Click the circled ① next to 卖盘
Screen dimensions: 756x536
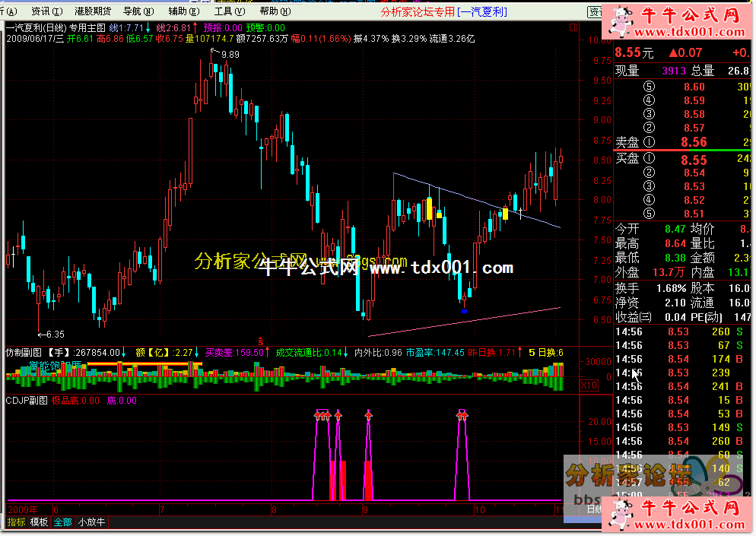(x=649, y=141)
